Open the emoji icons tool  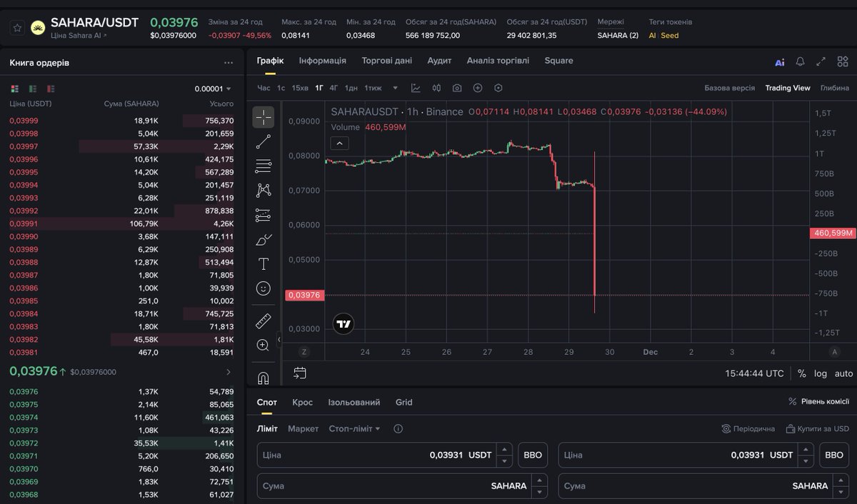point(264,288)
